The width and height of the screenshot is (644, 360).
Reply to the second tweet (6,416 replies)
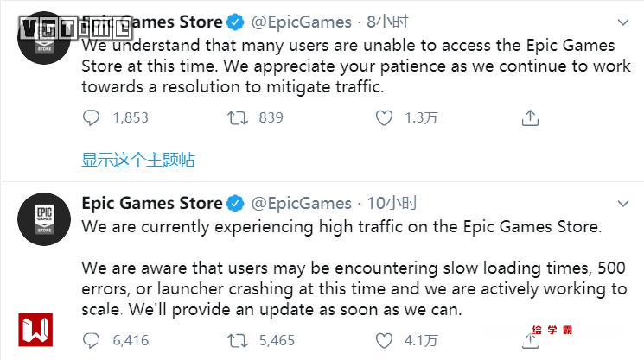[92, 339]
